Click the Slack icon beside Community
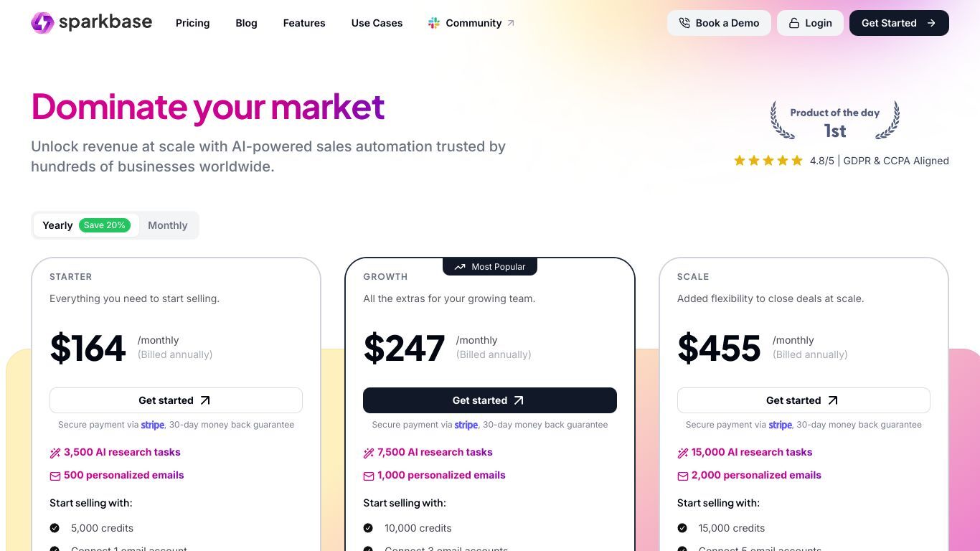Viewport: 980px width, 551px height. pos(434,23)
